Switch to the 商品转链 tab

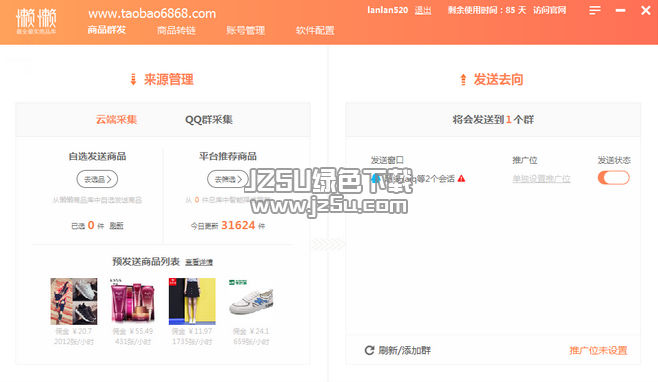[x=176, y=30]
